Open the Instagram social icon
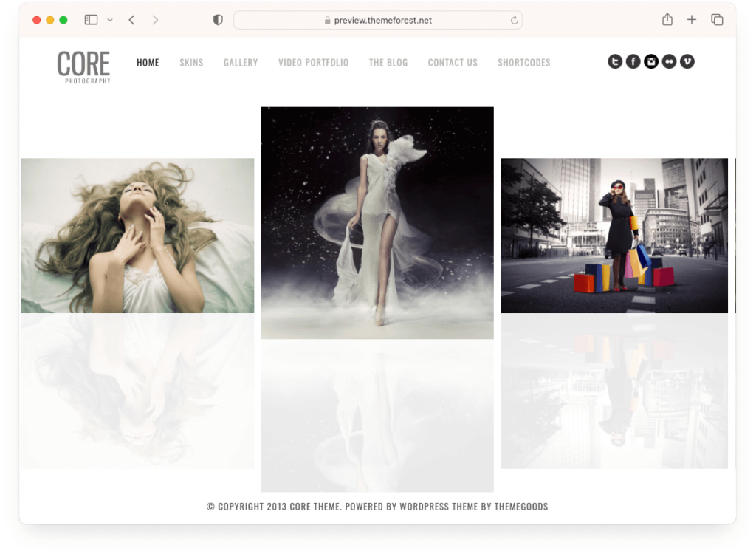Viewport: 756px width, 551px height. coord(651,62)
